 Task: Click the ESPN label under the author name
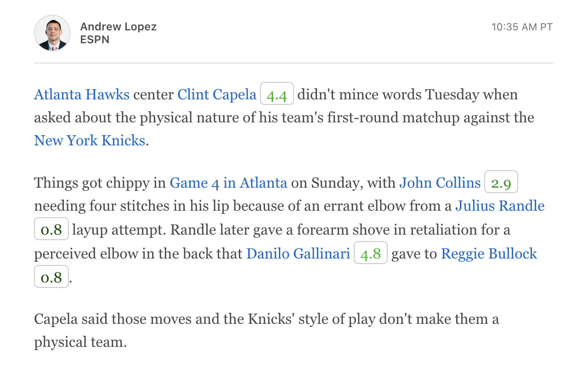(x=95, y=40)
